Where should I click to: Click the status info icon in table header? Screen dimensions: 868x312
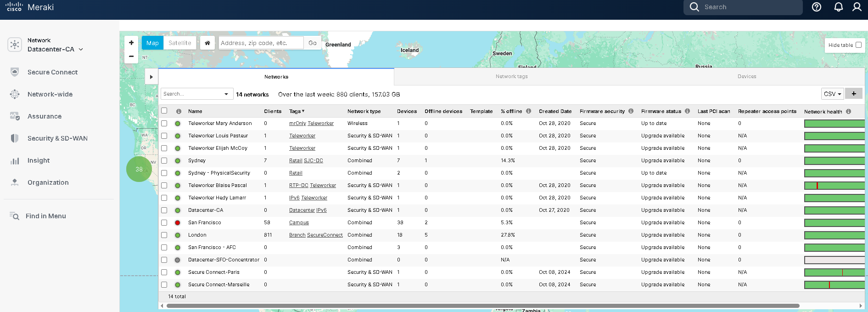179,111
